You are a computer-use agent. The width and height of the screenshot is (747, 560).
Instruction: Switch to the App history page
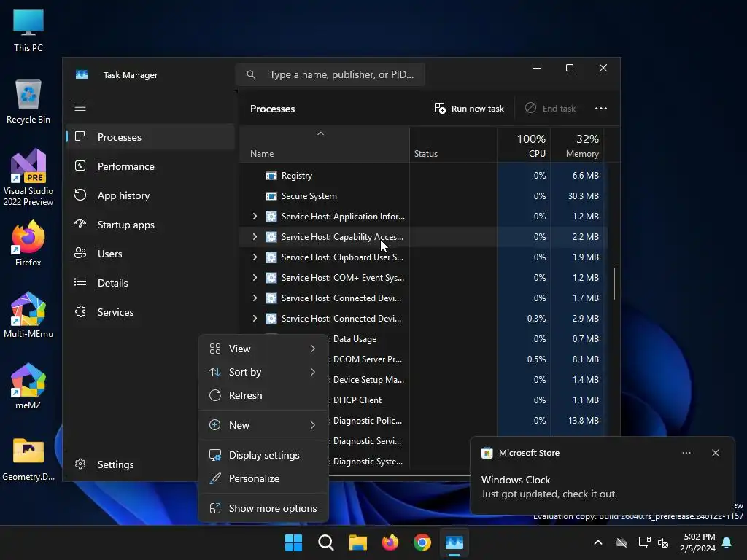tap(150, 195)
